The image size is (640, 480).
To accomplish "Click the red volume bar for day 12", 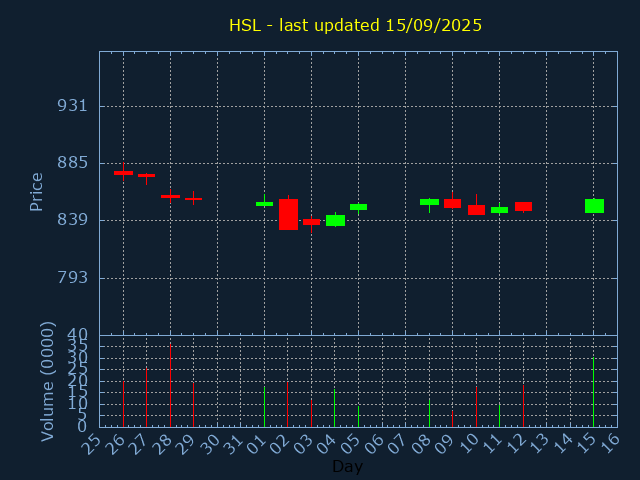I will pyautogui.click(x=523, y=406).
